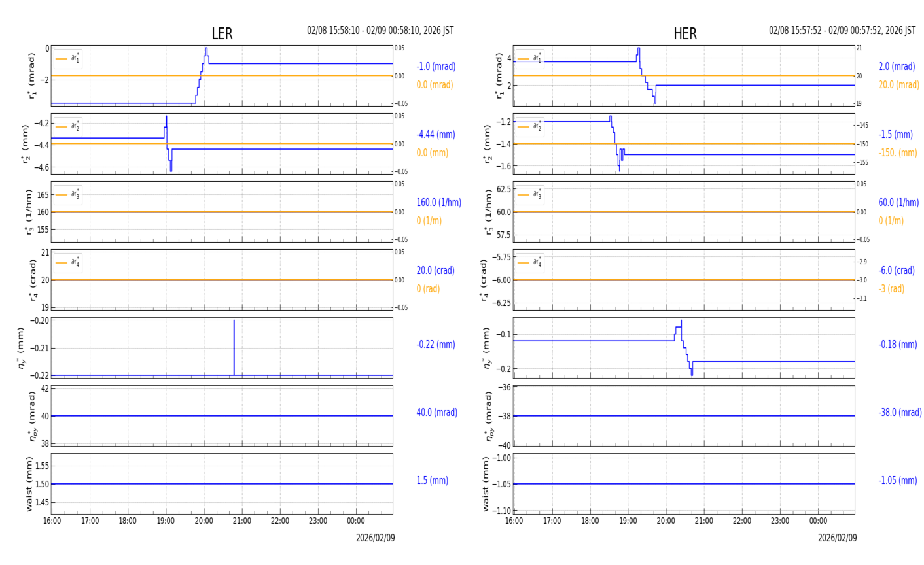Click the LER r2* (mm) axis label
Image resolution: width=924 pixels, height=565 pixels.
click(x=26, y=144)
